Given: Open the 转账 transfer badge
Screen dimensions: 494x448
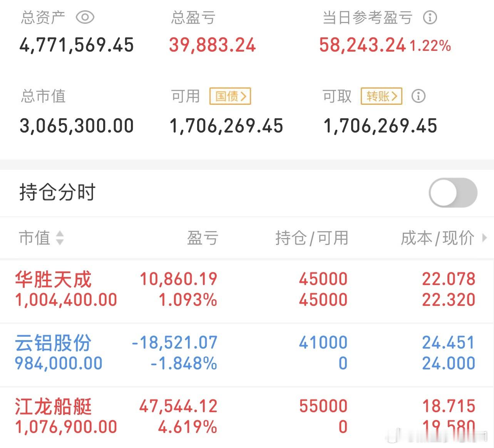Looking at the screenshot, I should (x=381, y=96).
